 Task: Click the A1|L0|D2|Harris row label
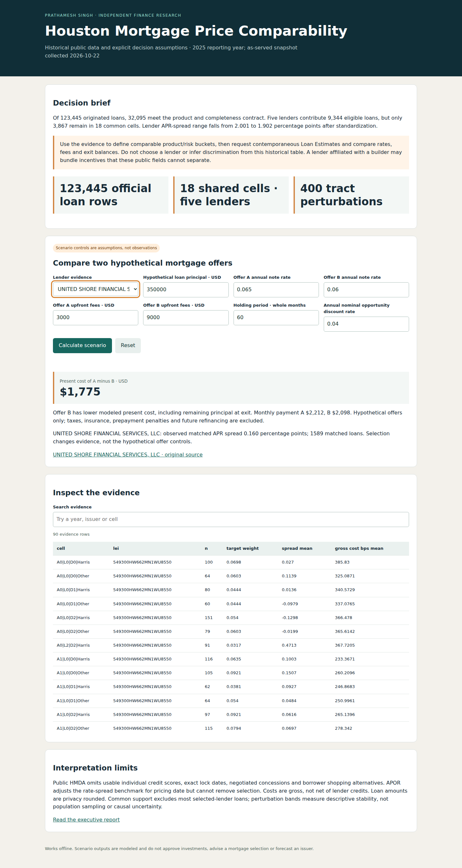click(x=73, y=714)
